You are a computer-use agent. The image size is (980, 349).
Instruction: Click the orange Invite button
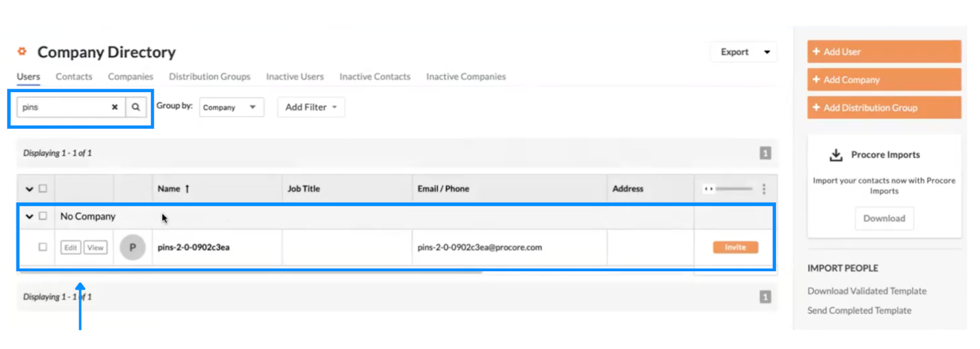(736, 247)
